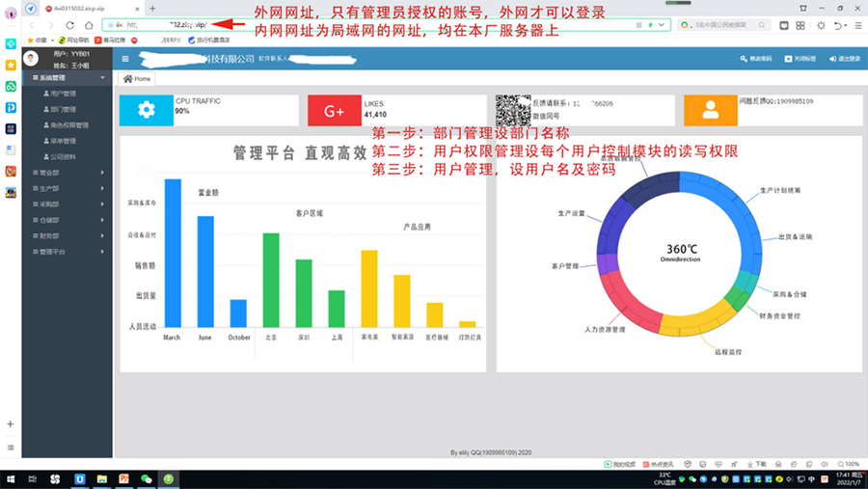Toggle the hamburger sidebar button in blue header

[x=125, y=59]
